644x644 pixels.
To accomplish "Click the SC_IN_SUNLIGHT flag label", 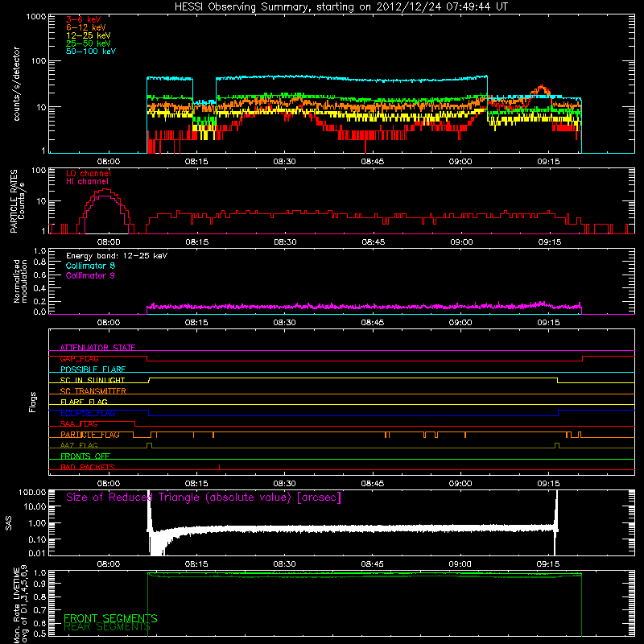I will tap(93, 380).
